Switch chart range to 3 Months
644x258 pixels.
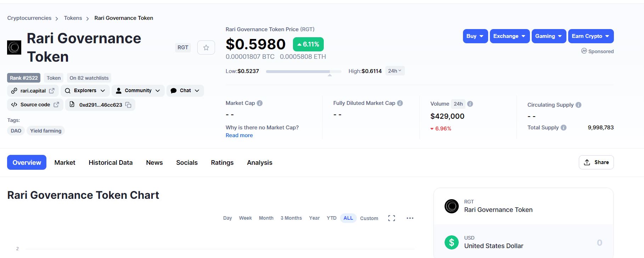tap(291, 218)
